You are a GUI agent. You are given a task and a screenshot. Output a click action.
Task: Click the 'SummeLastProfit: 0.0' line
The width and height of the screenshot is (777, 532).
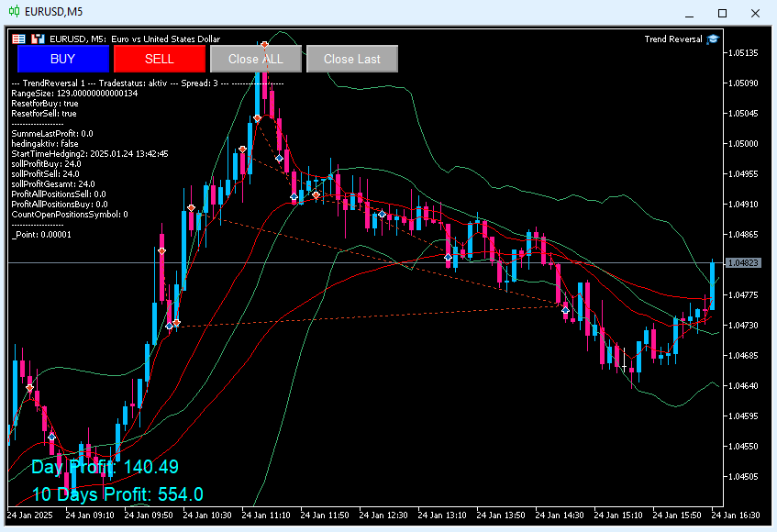coord(52,133)
